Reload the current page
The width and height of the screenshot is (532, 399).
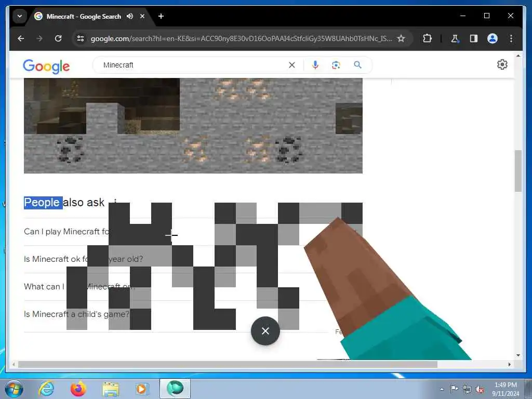(x=58, y=38)
